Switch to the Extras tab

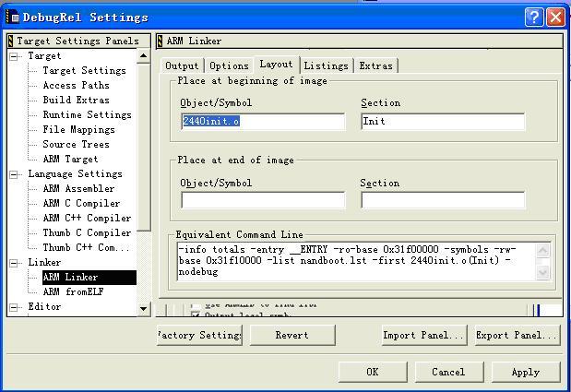376,65
